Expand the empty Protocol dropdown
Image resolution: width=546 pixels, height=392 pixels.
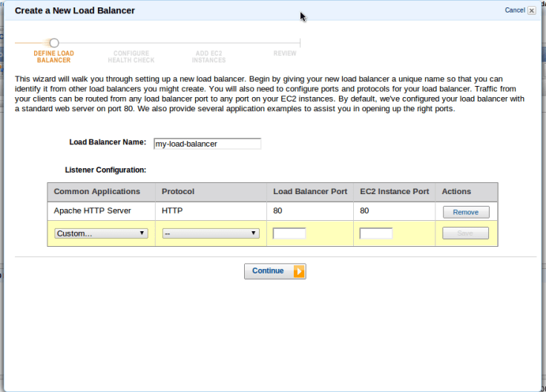pyautogui.click(x=211, y=233)
